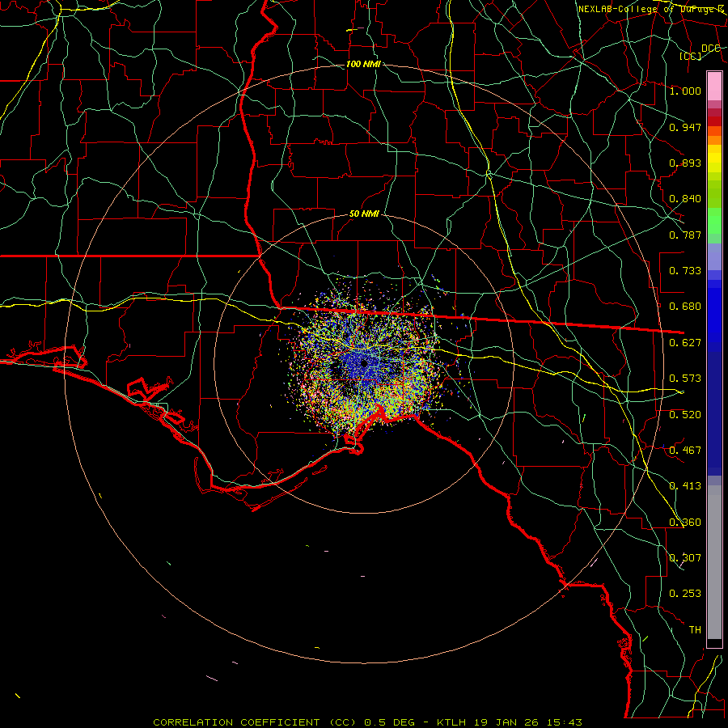Click the 0.253 scale label
Image resolution: width=728 pixels, height=728 pixels.
click(x=685, y=594)
